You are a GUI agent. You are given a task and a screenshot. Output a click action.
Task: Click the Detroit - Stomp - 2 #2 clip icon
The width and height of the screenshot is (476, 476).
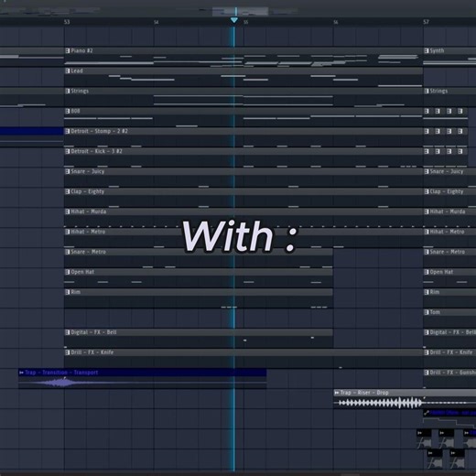(x=68, y=131)
